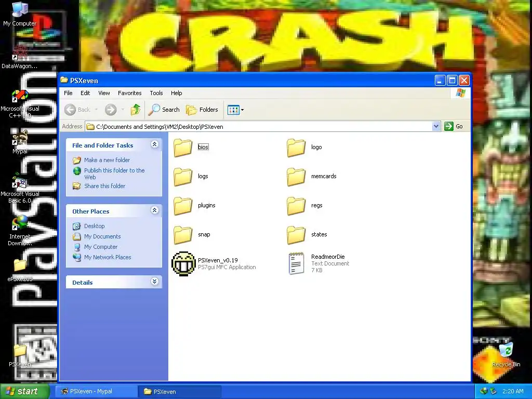Switch to PSXeven - Mypal taskbar item

coord(96,391)
